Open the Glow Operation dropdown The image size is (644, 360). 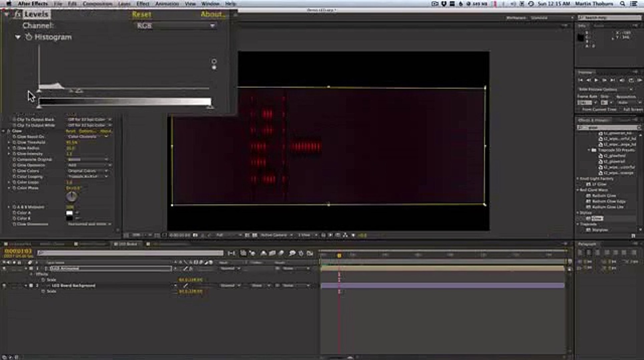[89, 165]
